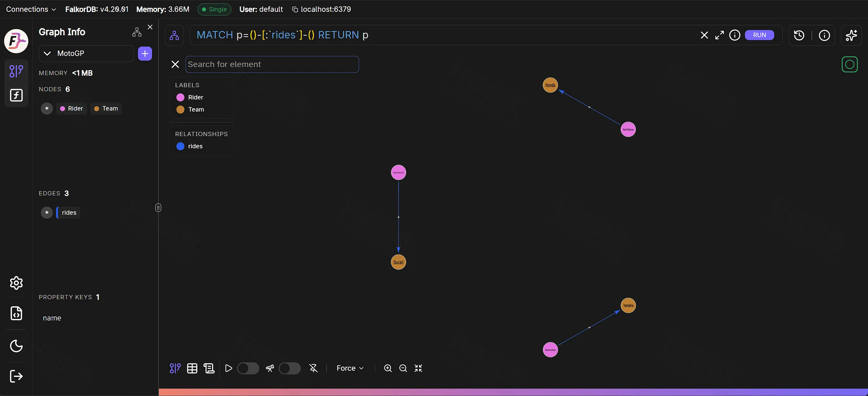Fit the graph to center
This screenshot has width=868, height=396.
418,368
